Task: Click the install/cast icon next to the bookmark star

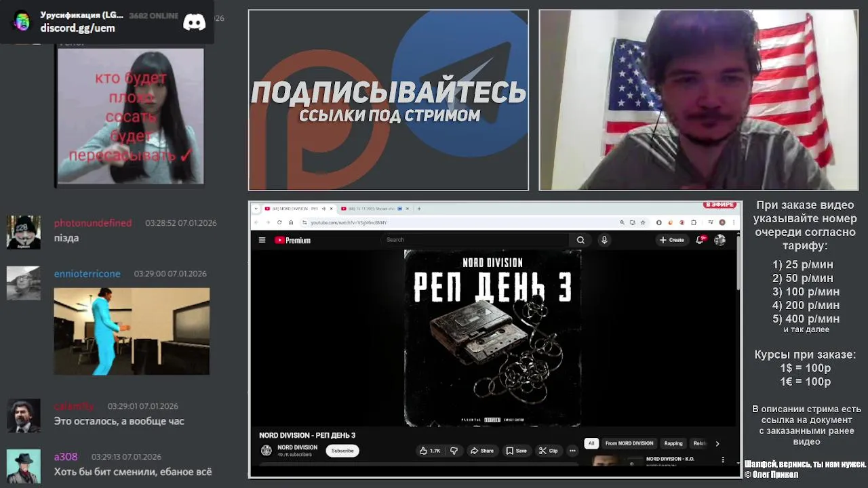Action: point(633,222)
